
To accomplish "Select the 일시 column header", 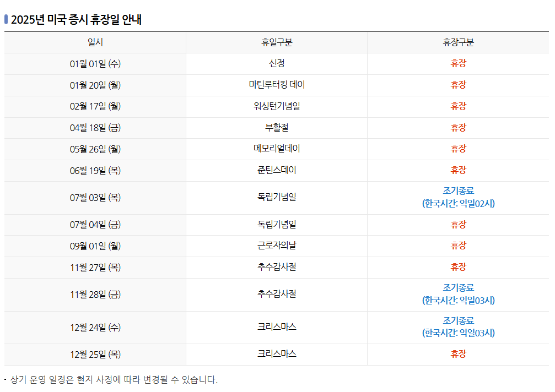I will (x=95, y=42).
